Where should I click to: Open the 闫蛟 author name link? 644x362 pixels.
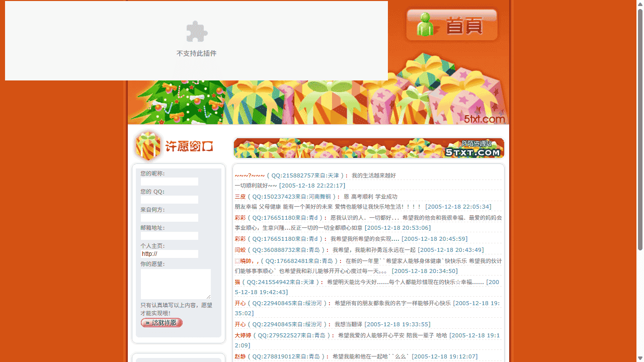click(x=240, y=250)
